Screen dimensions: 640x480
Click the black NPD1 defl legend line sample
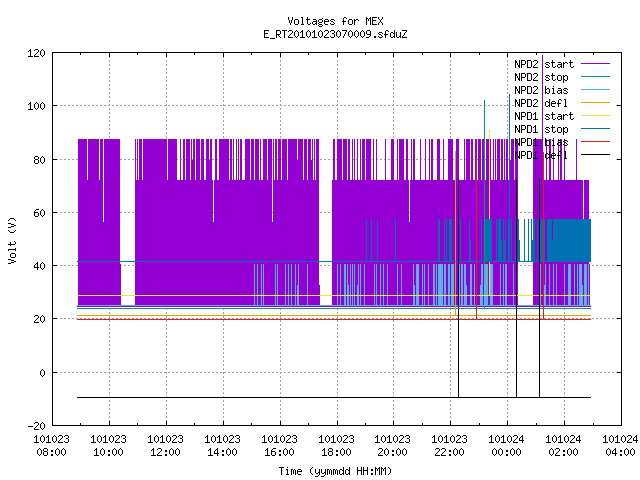pos(596,155)
